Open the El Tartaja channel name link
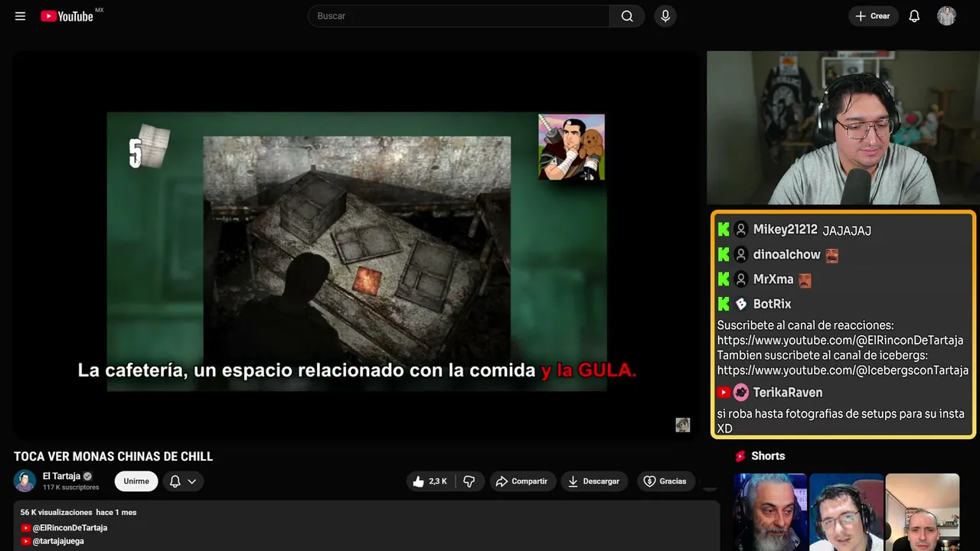This screenshot has width=980, height=551. point(61,476)
